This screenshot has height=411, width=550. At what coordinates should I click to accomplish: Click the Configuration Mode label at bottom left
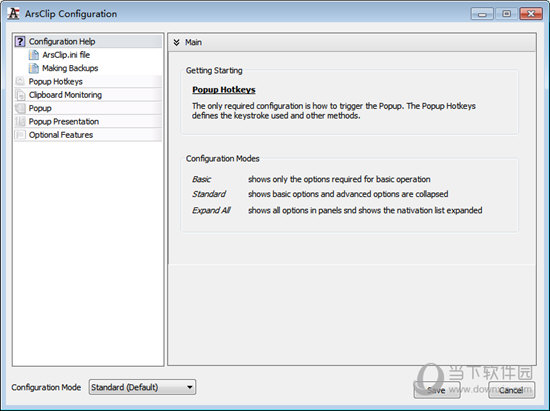coord(46,387)
